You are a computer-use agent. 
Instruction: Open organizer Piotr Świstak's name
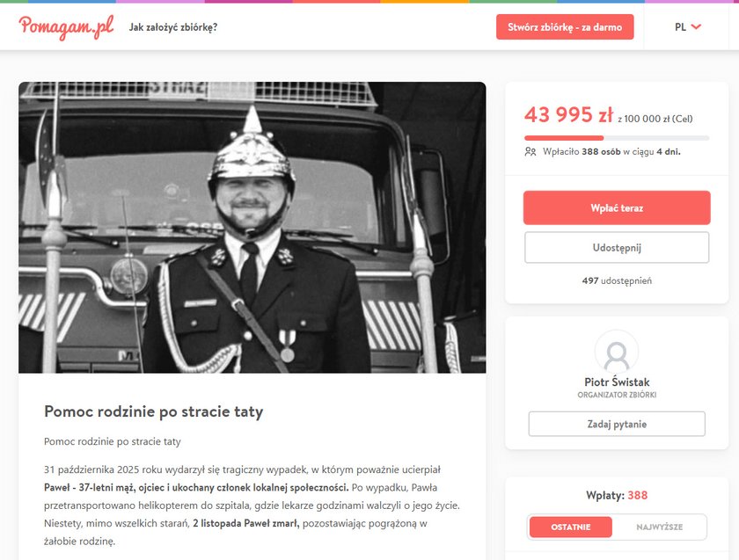(x=617, y=382)
